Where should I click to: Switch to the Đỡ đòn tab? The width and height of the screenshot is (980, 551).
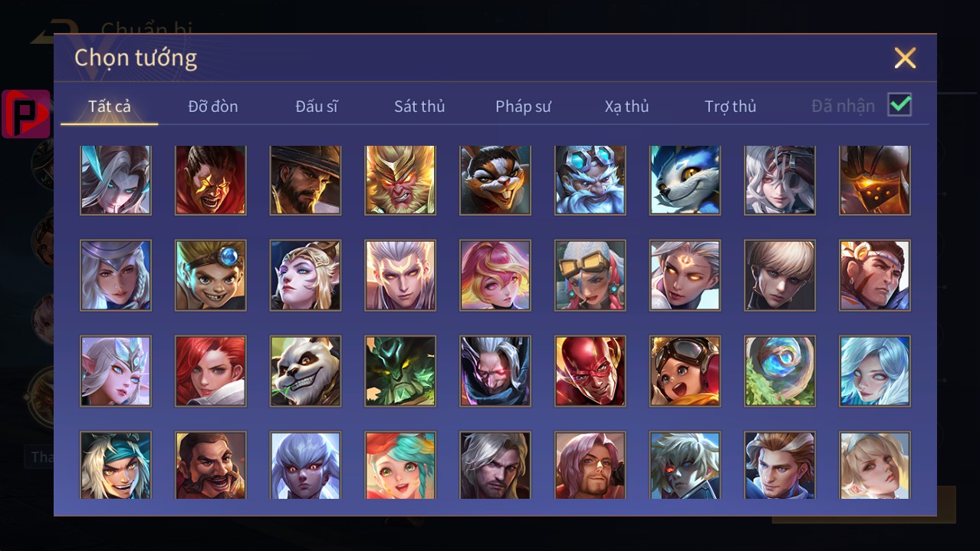pyautogui.click(x=213, y=106)
